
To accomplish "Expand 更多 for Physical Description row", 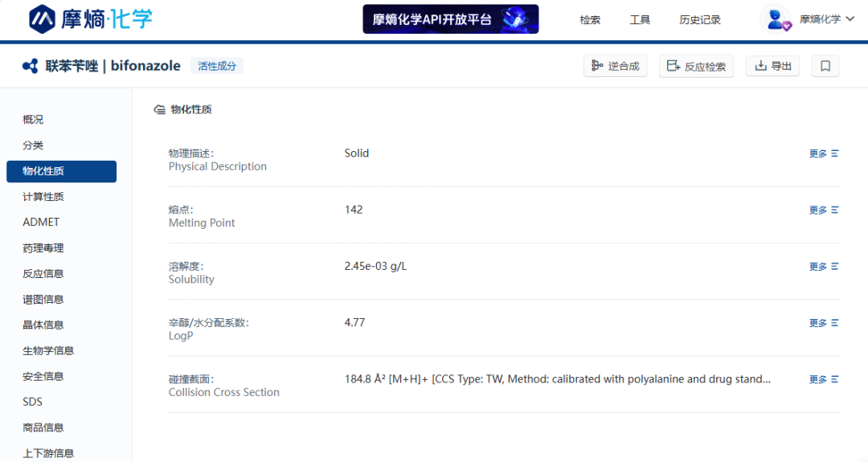I will tap(824, 153).
